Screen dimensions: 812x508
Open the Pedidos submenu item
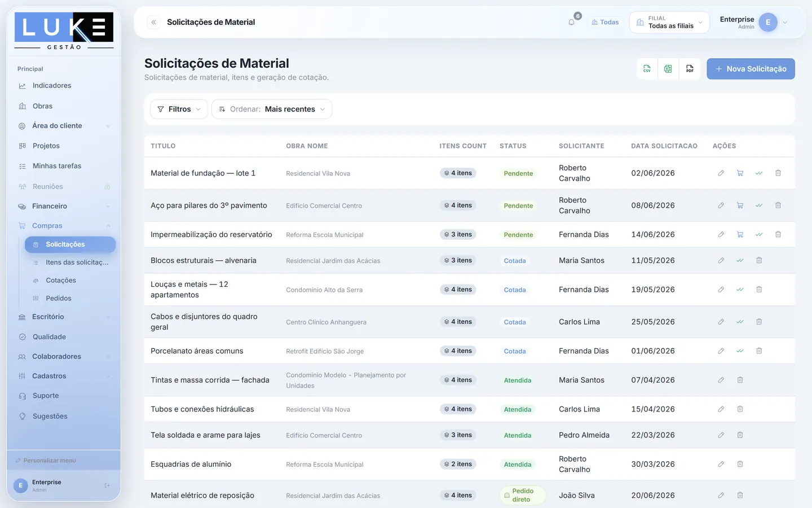[x=70, y=299]
